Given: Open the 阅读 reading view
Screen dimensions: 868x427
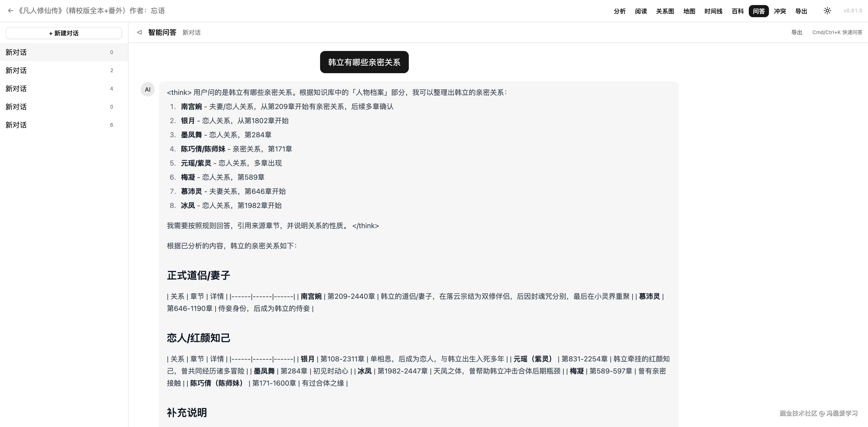Looking at the screenshot, I should 641,11.
